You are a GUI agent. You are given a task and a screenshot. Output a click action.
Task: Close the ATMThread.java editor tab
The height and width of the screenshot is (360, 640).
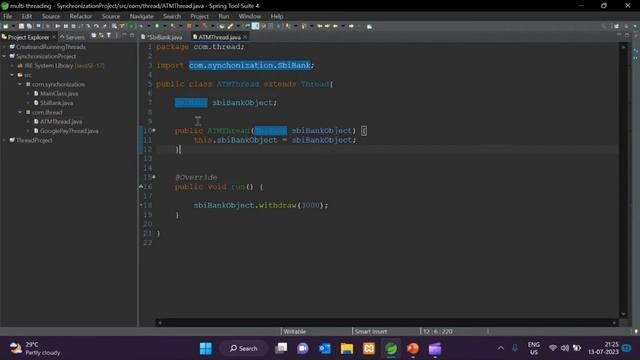(x=245, y=37)
